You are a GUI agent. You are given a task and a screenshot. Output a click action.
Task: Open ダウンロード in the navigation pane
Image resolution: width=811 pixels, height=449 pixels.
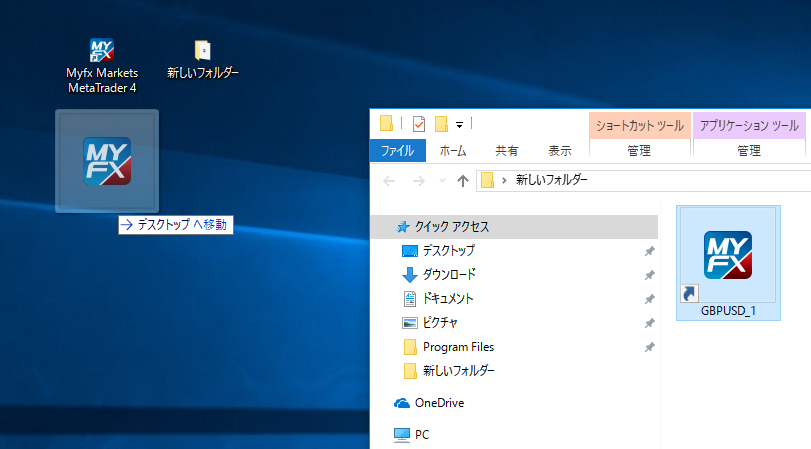tap(449, 275)
